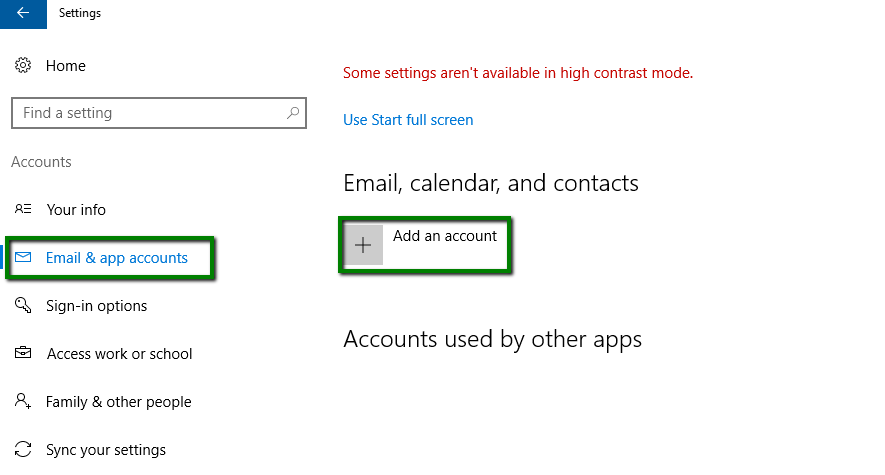Click the search magnifier icon
The width and height of the screenshot is (885, 475).
292,113
